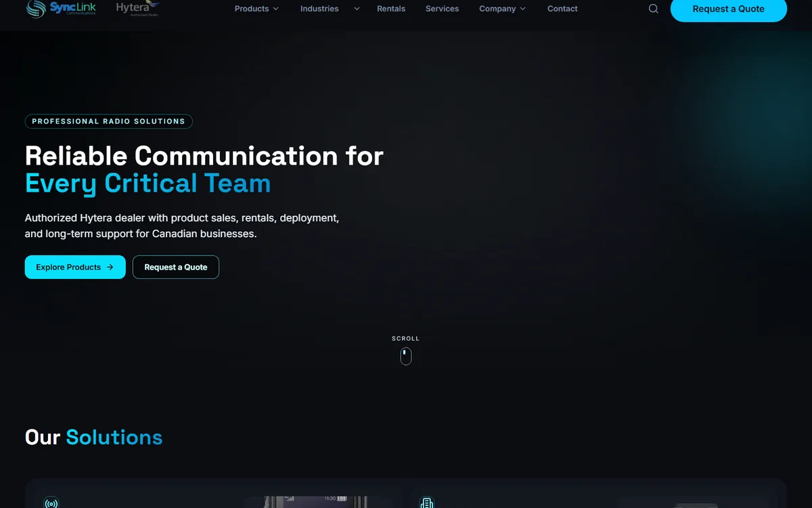Expand the chevron next to Industries
Screen dimensions: 812x508
pyautogui.click(x=357, y=9)
